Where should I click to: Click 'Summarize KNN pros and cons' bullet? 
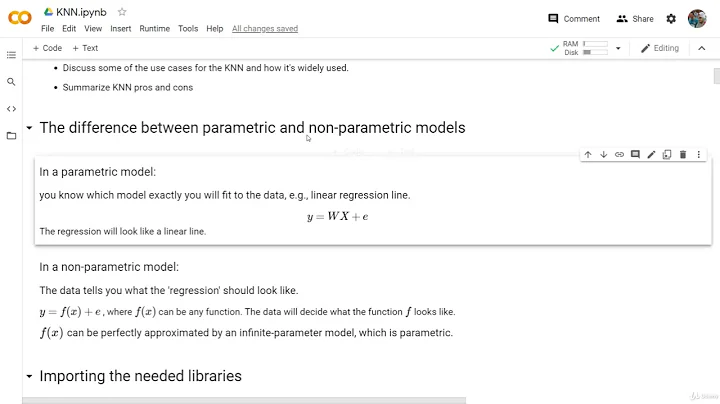(x=128, y=87)
